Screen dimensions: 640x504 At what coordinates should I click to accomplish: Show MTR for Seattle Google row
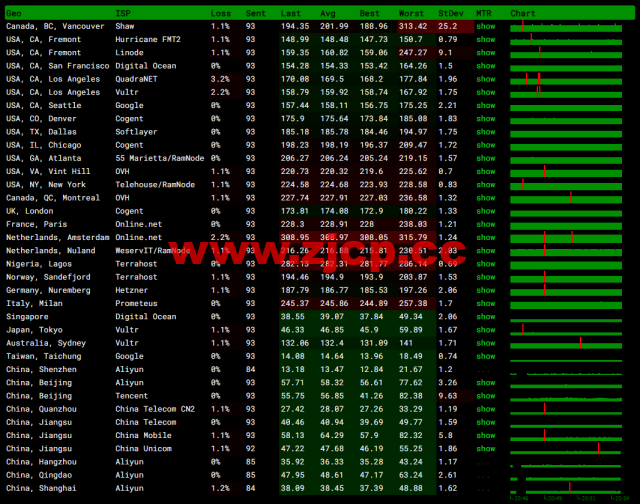click(x=486, y=106)
